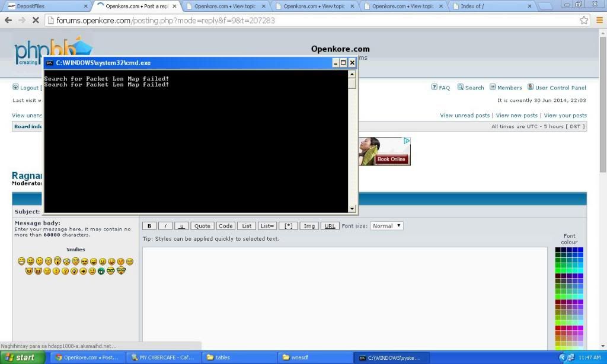Click cmd.exe window scroll up arrow

tap(352, 74)
